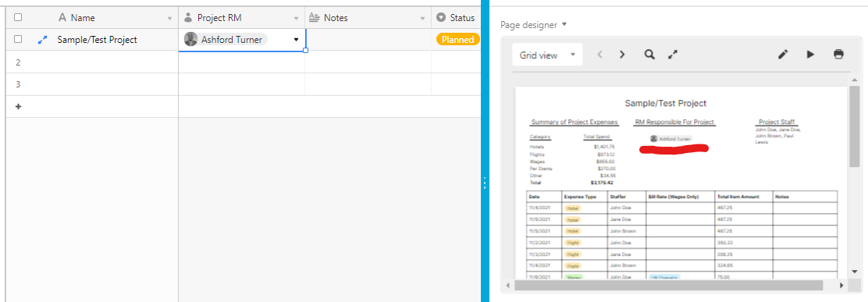Click the '11/3/2021' date cell

click(x=539, y=254)
